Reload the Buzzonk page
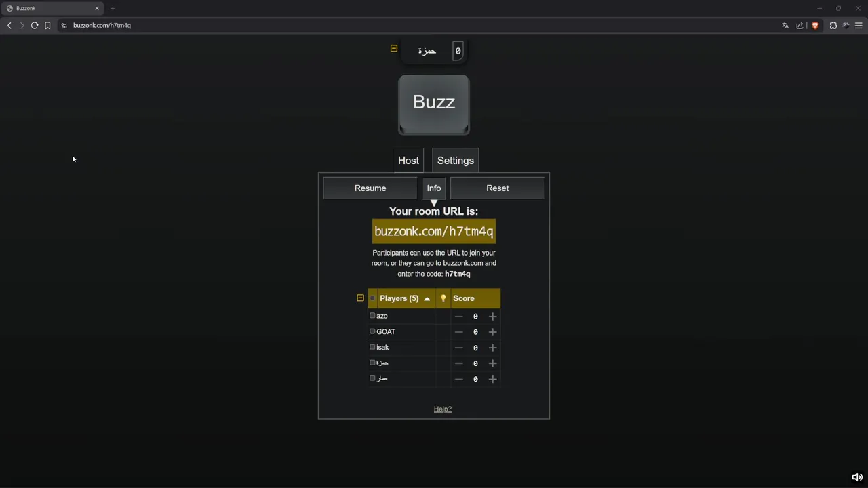Screen dimensions: 868x488 tap(35, 26)
